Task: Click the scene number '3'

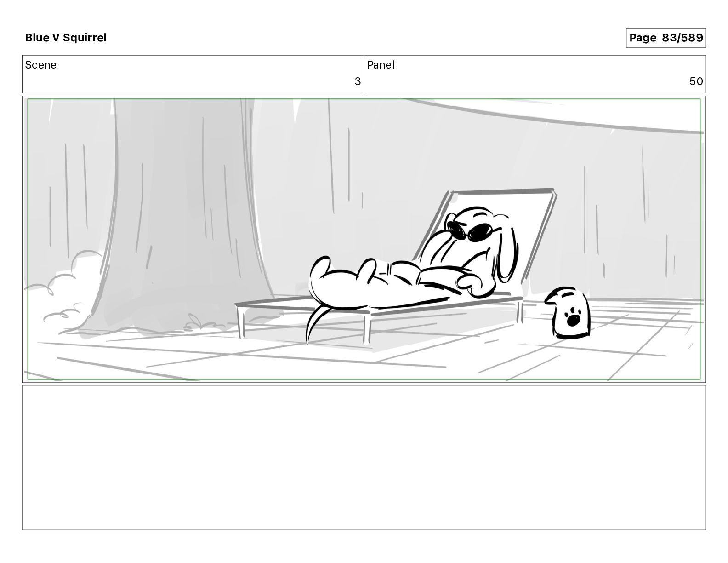Action: (358, 81)
